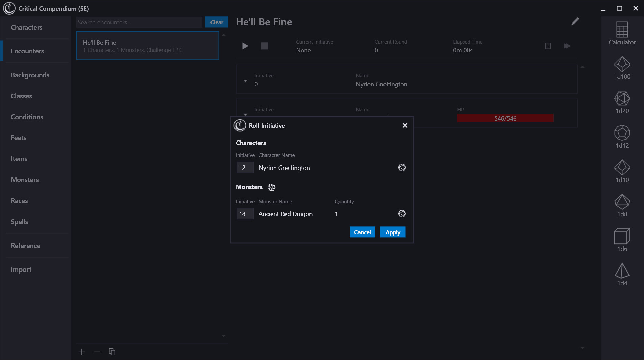Edit the encounter using the pencil icon
Viewport: 644px width, 360px height.
(x=575, y=21)
